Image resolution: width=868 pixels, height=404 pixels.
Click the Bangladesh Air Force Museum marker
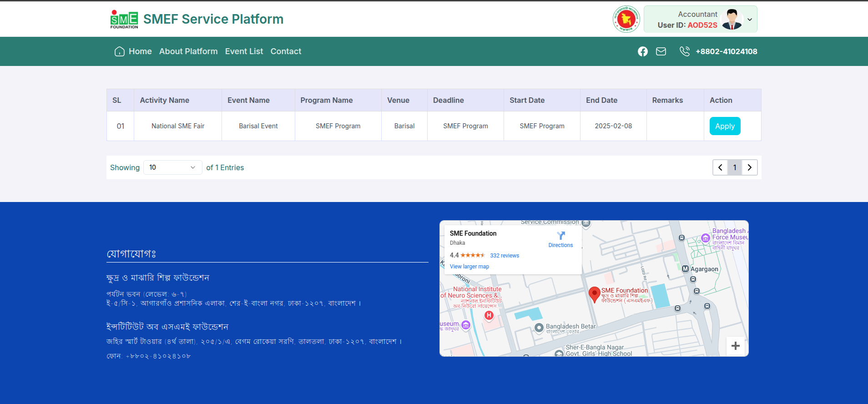pyautogui.click(x=706, y=238)
